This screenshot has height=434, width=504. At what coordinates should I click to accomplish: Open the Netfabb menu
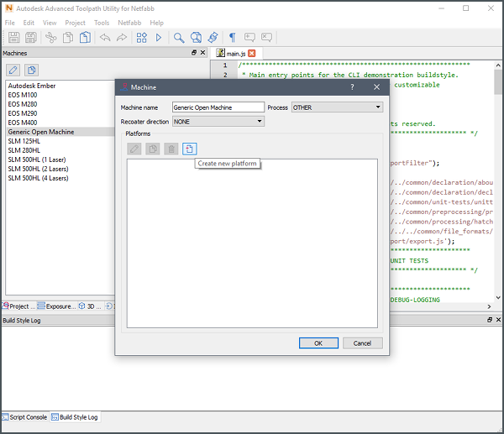pyautogui.click(x=129, y=23)
